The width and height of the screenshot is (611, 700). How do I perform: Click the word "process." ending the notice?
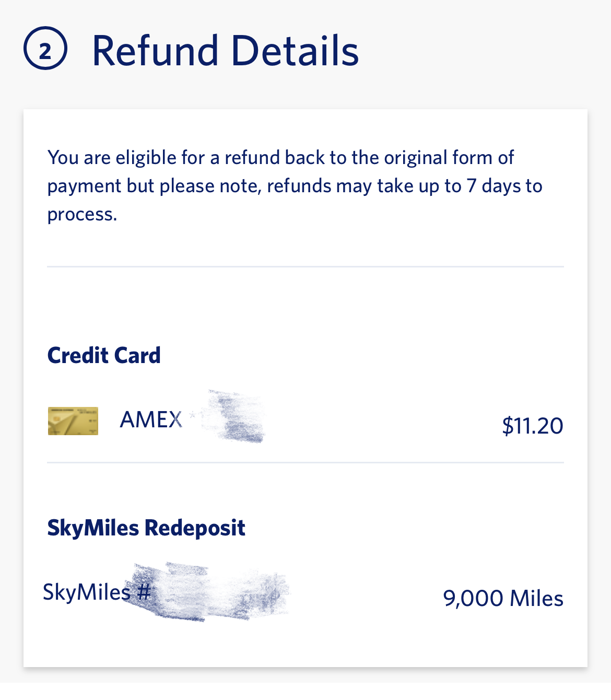[x=82, y=214]
